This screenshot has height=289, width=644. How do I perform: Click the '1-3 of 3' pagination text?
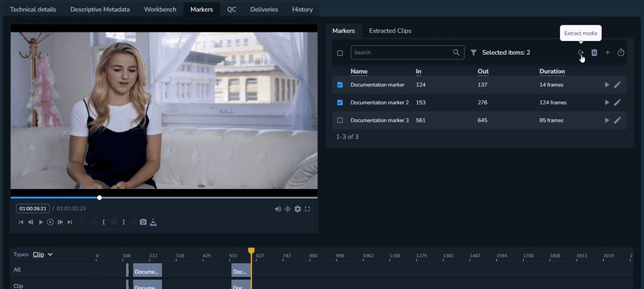pyautogui.click(x=347, y=137)
